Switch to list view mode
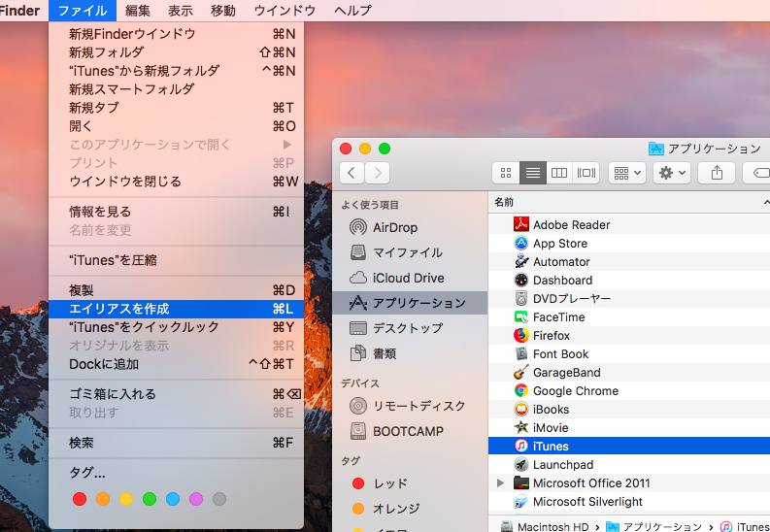The width and height of the screenshot is (770, 532). pos(533,173)
